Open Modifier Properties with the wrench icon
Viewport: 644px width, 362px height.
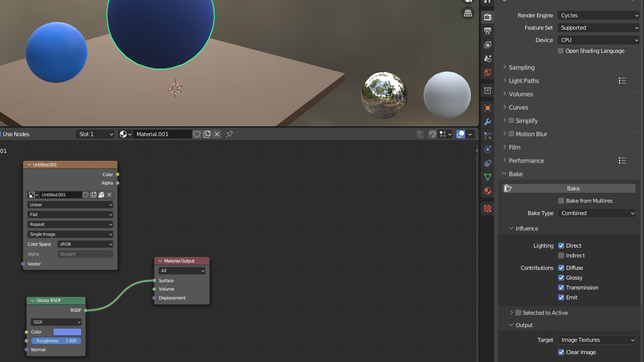[x=487, y=121]
